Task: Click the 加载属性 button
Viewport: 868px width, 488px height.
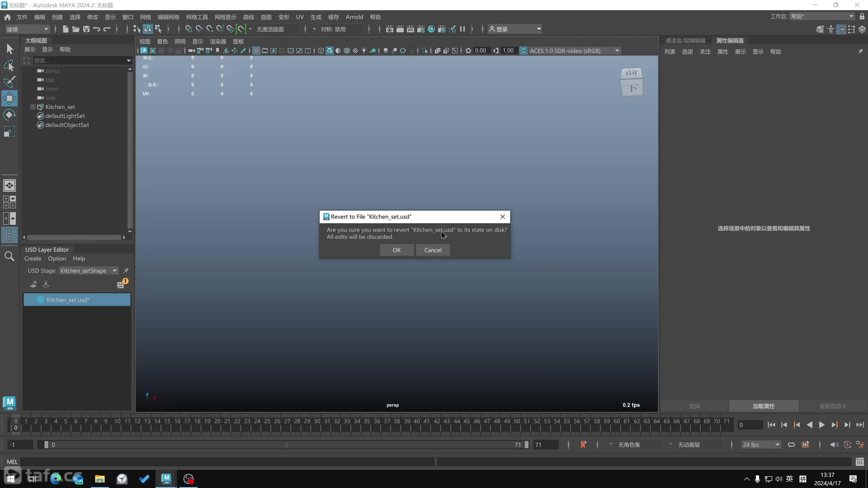Action: click(x=764, y=406)
